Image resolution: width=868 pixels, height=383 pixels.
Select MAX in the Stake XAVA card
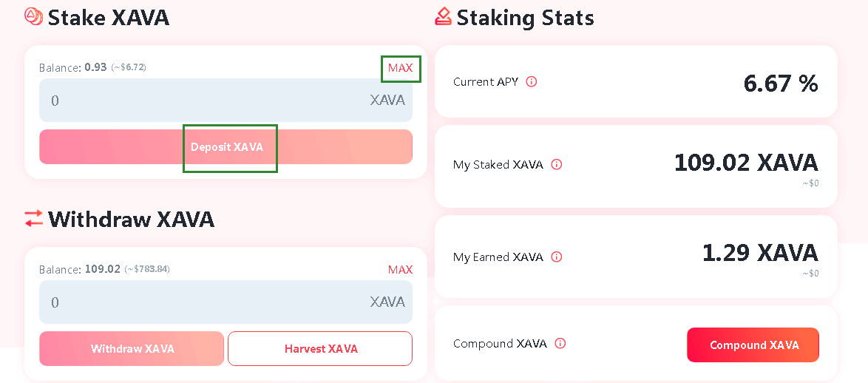pyautogui.click(x=400, y=68)
